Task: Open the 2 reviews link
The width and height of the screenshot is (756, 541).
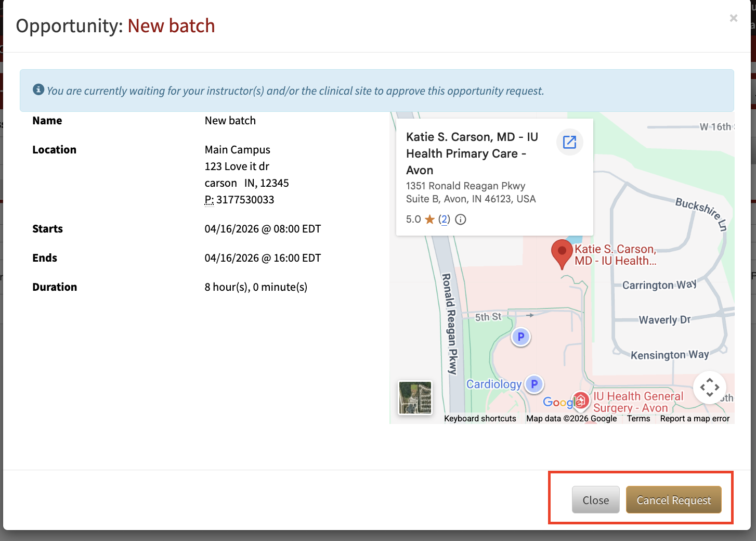Action: (x=444, y=220)
